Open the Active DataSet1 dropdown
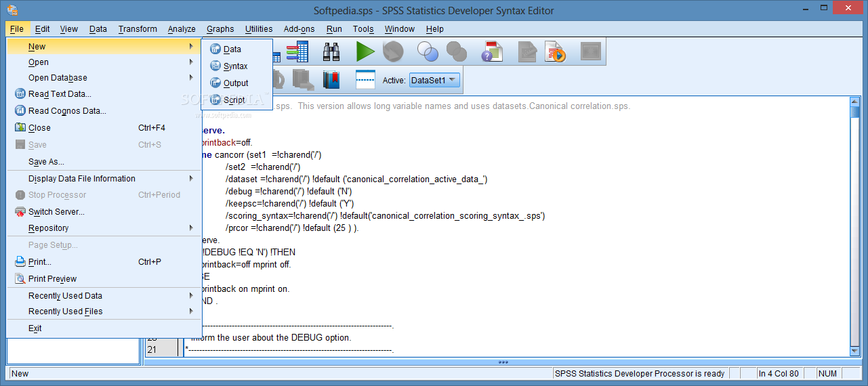The width and height of the screenshot is (868, 386). (434, 80)
